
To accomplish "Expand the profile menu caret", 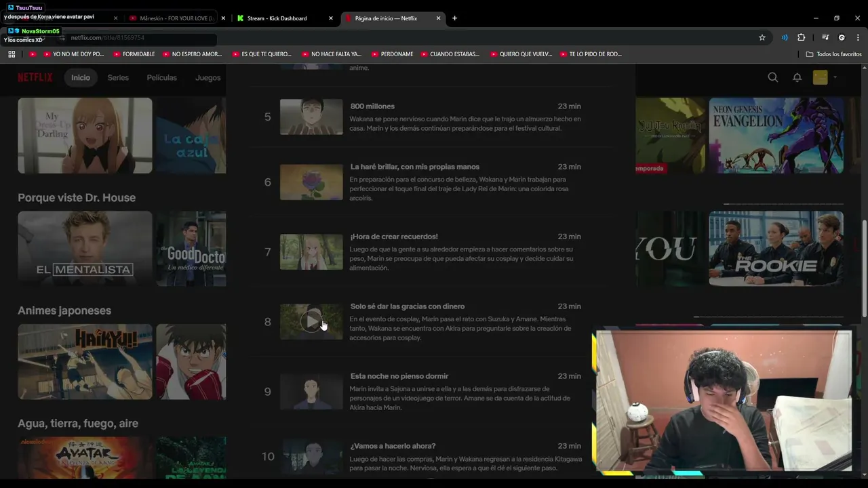I will [x=835, y=77].
